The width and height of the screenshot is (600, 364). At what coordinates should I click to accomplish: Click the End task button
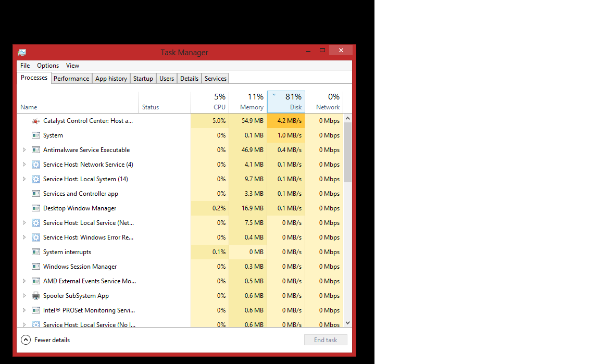pyautogui.click(x=326, y=340)
